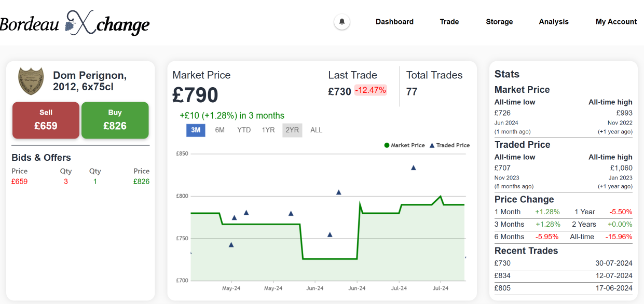Click the 2 Years change +0.00%
Image resolution: width=644 pixels, height=304 pixels.
[620, 224]
